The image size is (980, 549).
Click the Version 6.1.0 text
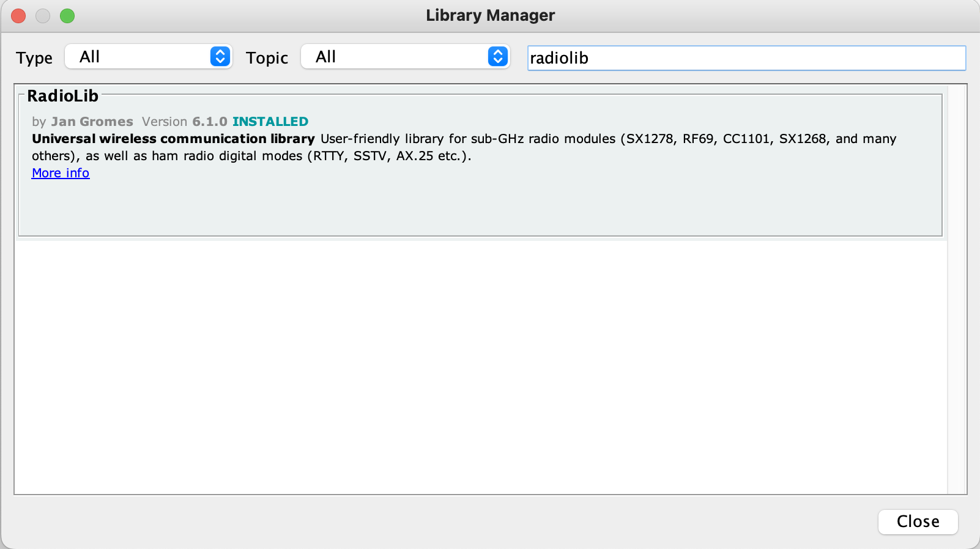(x=184, y=122)
